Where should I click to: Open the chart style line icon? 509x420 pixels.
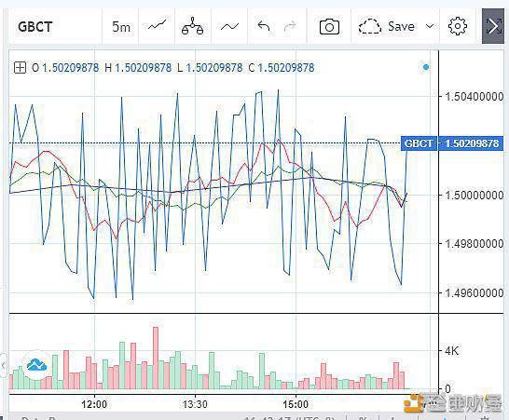pyautogui.click(x=158, y=26)
